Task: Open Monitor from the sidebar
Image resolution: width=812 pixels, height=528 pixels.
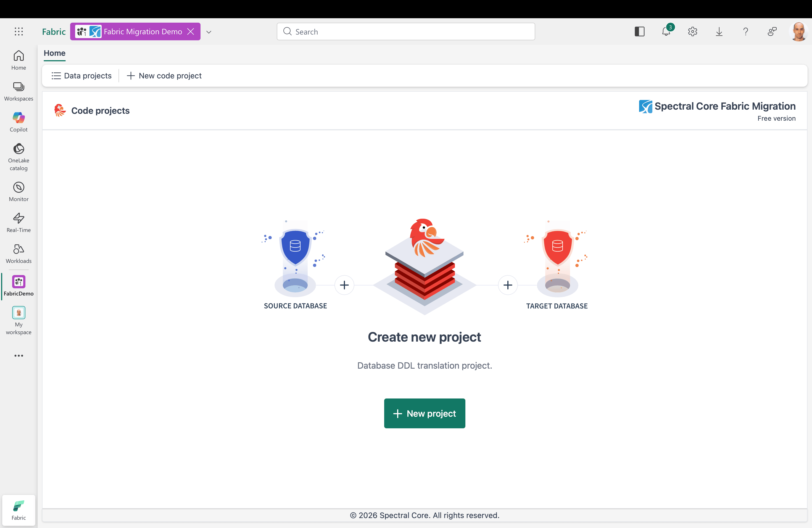Action: (19, 191)
